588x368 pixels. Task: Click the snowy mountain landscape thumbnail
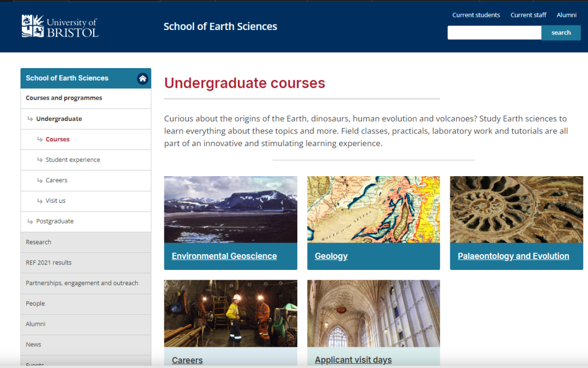tap(231, 209)
